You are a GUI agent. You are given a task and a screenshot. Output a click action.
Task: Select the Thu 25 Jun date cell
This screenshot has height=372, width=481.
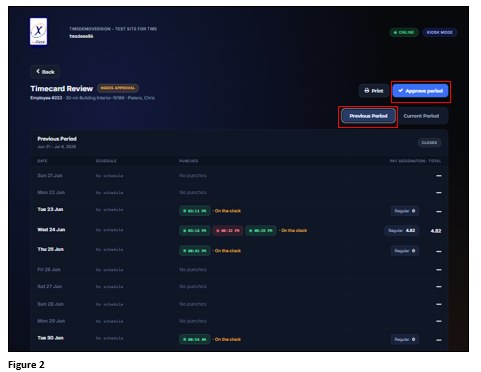[51, 249]
